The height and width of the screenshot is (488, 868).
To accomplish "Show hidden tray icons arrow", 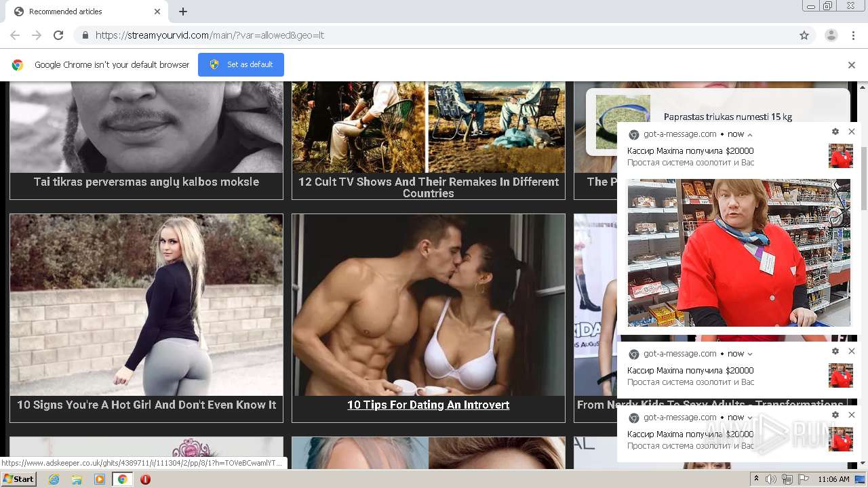I will 756,479.
